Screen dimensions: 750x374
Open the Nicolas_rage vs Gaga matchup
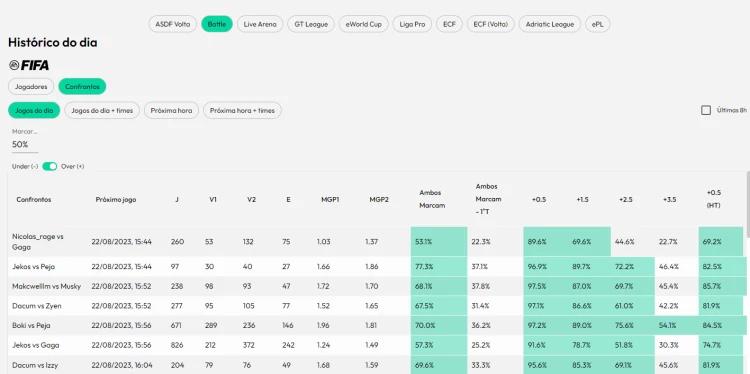(x=38, y=242)
